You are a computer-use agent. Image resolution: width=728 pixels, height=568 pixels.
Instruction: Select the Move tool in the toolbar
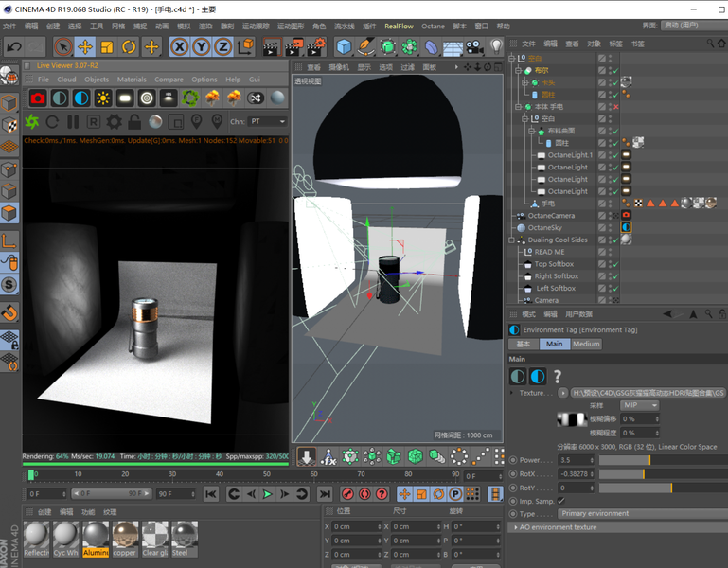click(84, 46)
